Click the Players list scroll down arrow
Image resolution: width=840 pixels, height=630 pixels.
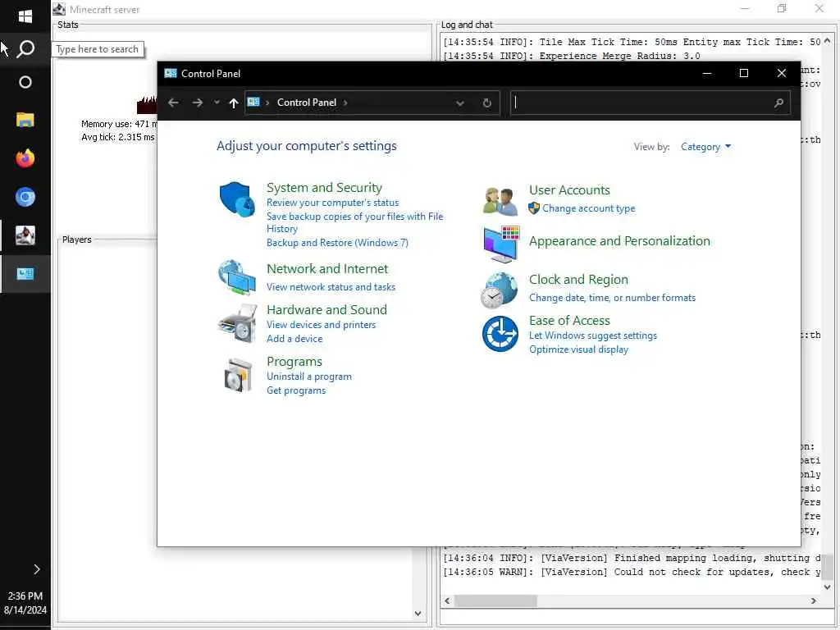coord(418,614)
